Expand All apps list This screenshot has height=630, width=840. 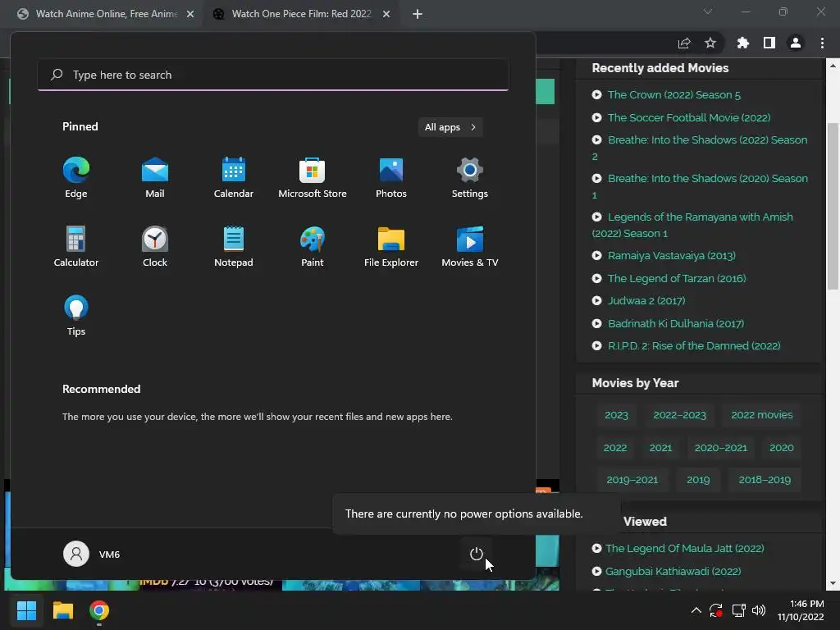click(450, 127)
